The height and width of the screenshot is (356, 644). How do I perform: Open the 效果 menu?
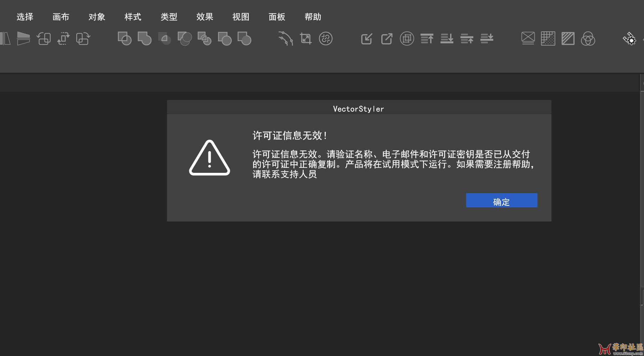coord(205,17)
